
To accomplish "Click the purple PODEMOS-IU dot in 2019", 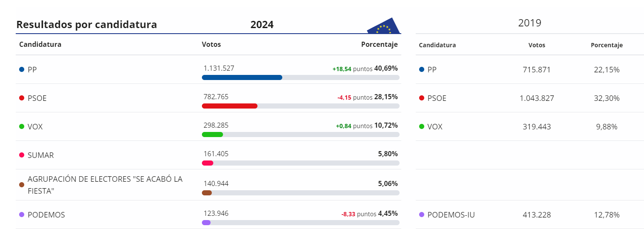I will pos(422,215).
